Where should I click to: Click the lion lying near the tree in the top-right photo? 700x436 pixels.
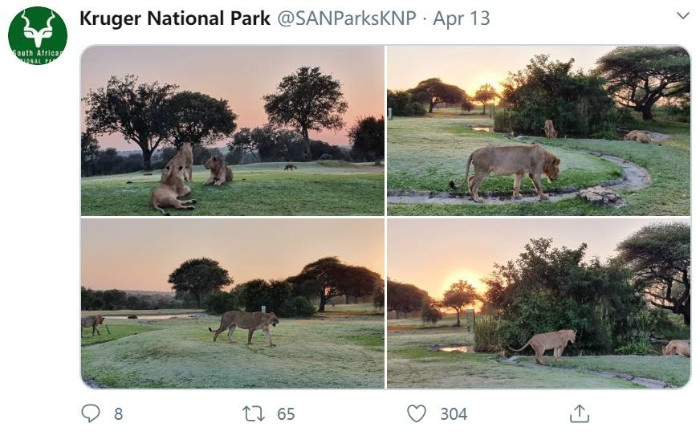(x=638, y=136)
